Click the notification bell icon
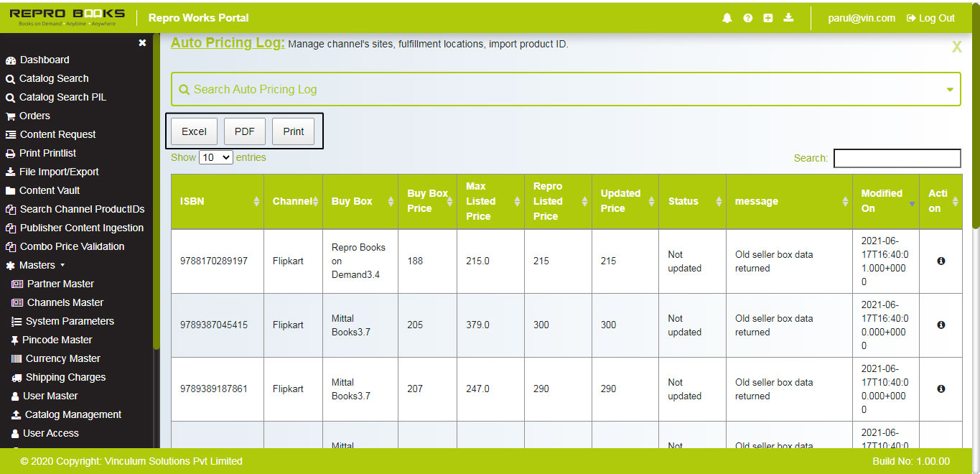The height and width of the screenshot is (474, 980). [x=727, y=18]
